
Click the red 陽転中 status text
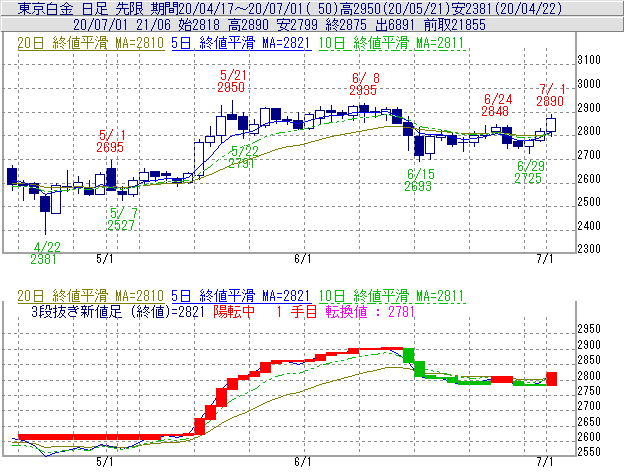[234, 312]
